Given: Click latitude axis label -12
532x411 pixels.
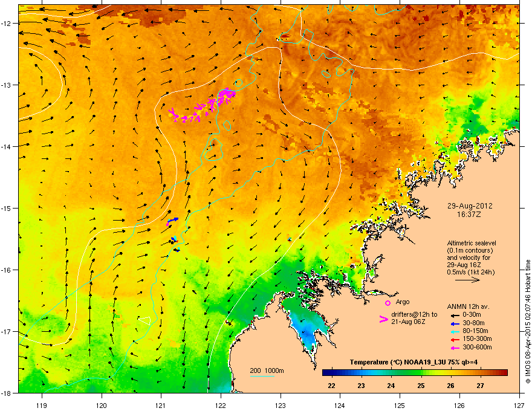Looking at the screenshot, I should tap(7, 23).
